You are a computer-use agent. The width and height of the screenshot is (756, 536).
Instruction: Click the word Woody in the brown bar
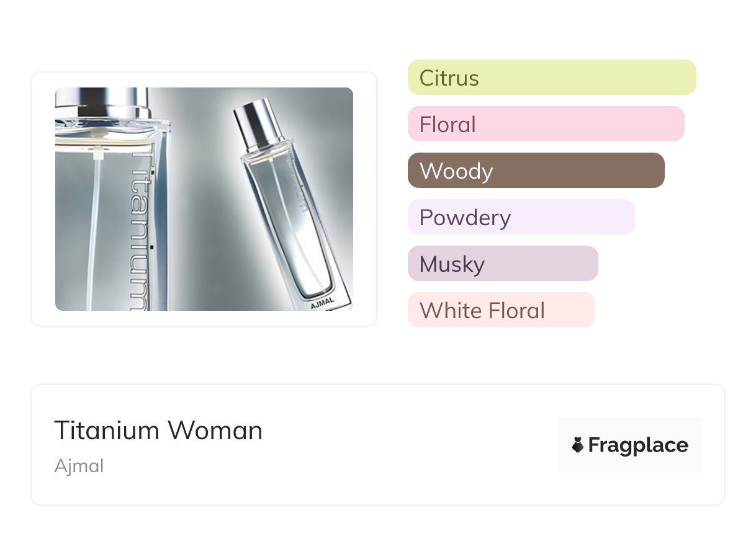[456, 171]
